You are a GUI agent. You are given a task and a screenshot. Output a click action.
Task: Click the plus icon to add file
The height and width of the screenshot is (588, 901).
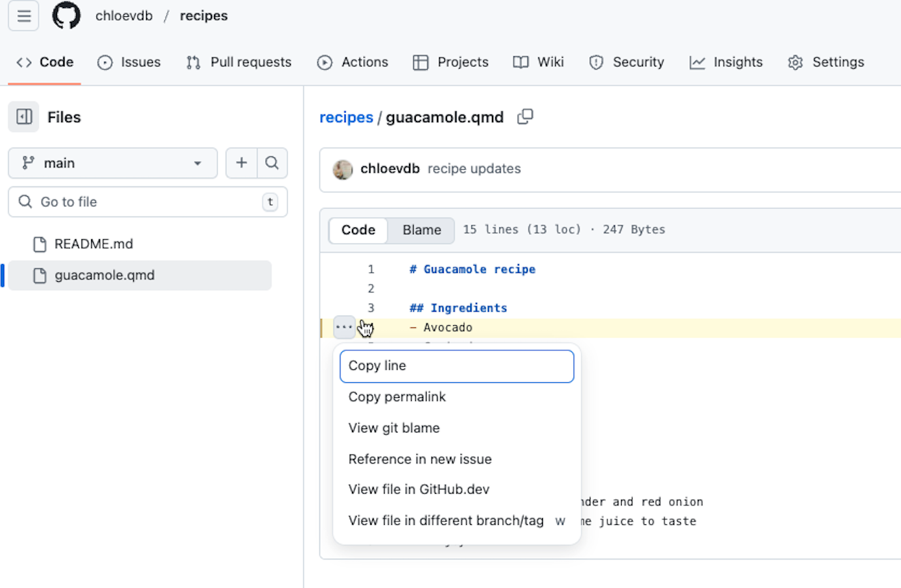point(241,163)
